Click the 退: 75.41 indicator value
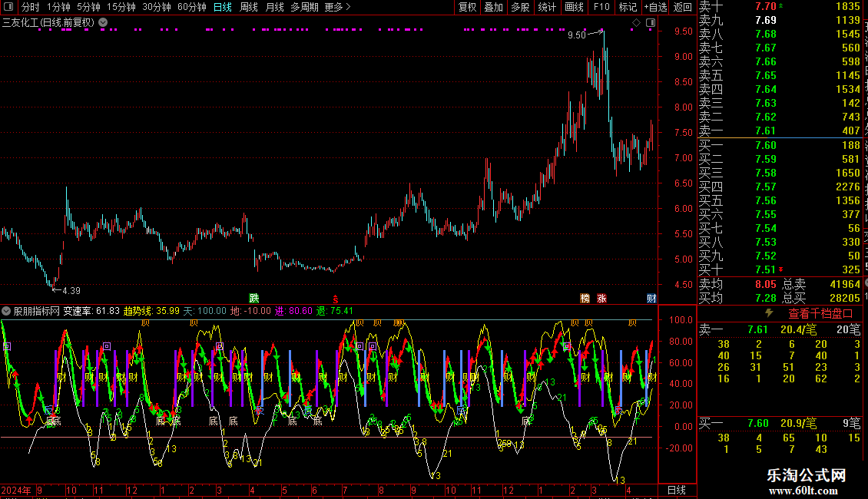Screen dimensions: 868x499 (x=334, y=311)
